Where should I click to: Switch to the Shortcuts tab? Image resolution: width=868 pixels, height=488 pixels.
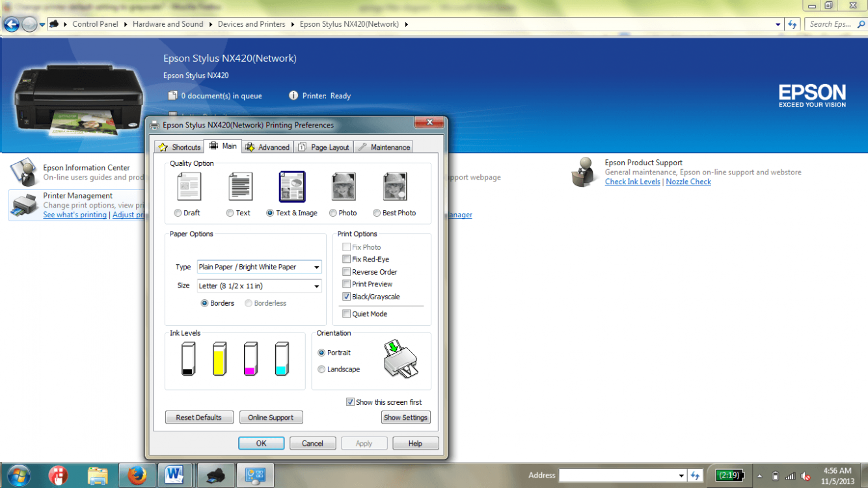[x=179, y=147]
